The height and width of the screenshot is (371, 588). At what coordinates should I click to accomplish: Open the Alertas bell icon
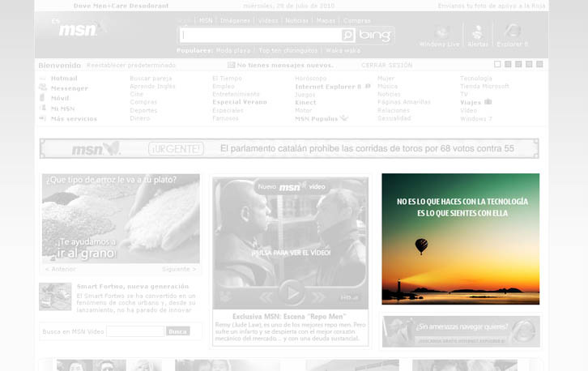coord(478,32)
